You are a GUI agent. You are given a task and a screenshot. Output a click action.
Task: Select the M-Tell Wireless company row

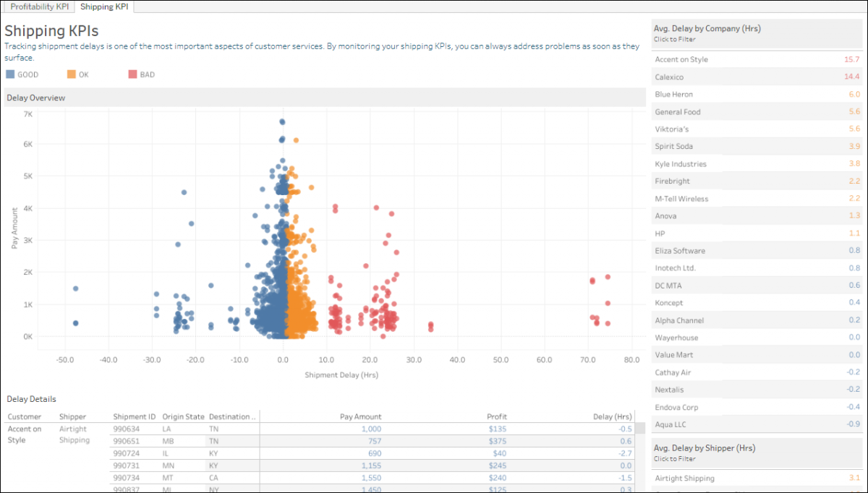click(757, 198)
